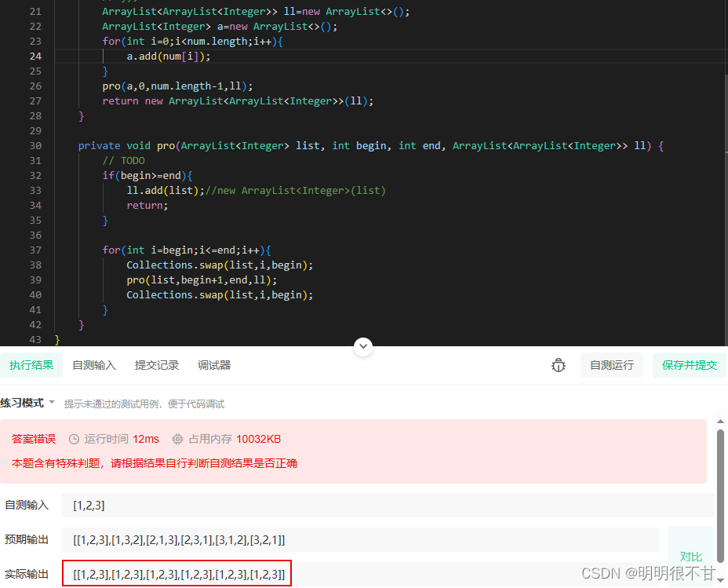Click the results panel vertical scrollbar
Screen dimensions: 728x588
pos(720,496)
